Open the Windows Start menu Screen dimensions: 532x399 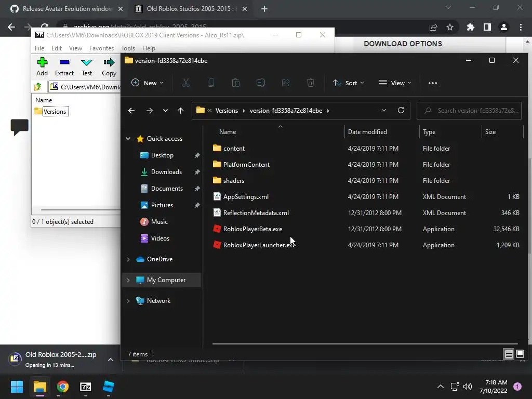(17, 387)
